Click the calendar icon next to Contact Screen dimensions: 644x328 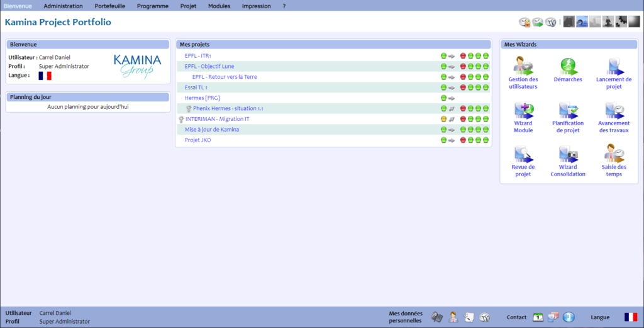(x=538, y=317)
